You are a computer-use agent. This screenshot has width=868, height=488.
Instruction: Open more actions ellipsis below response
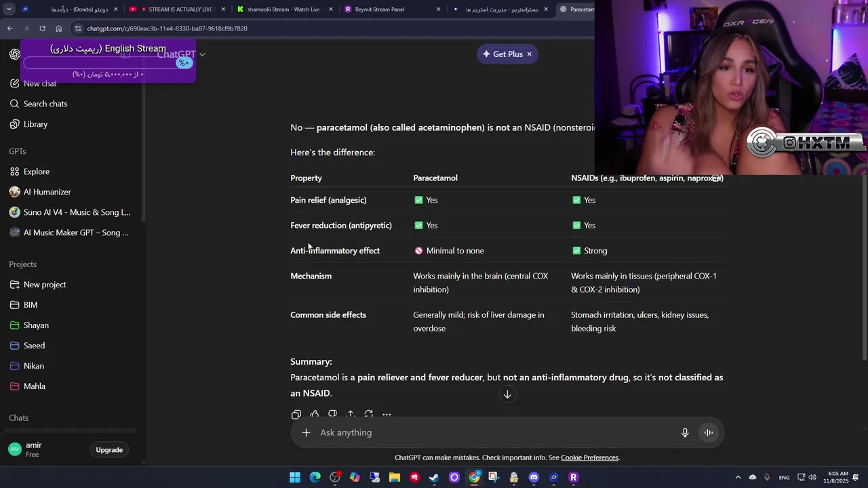pos(387,414)
